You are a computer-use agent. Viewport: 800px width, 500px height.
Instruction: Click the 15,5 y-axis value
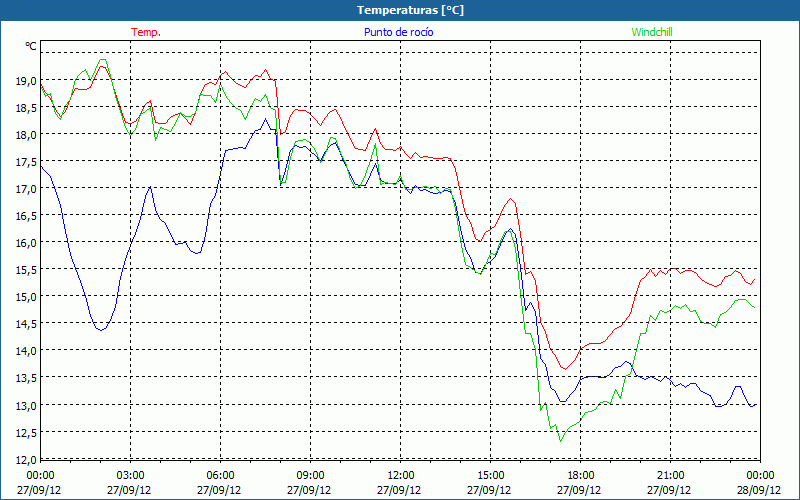click(x=26, y=269)
